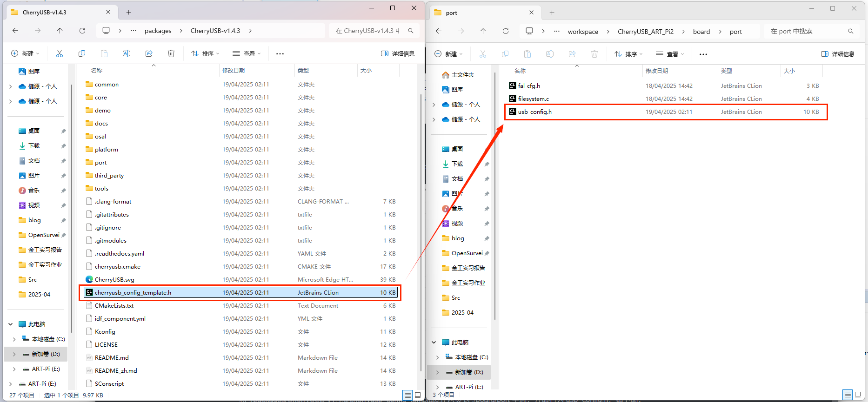Click workspace breadcrumb in port window
The height and width of the screenshot is (402, 868).
(x=583, y=32)
